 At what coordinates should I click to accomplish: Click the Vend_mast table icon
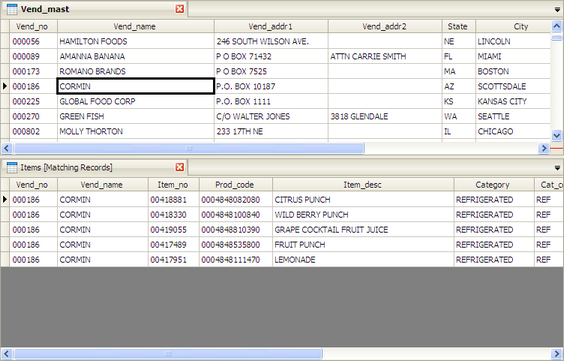tap(12, 9)
